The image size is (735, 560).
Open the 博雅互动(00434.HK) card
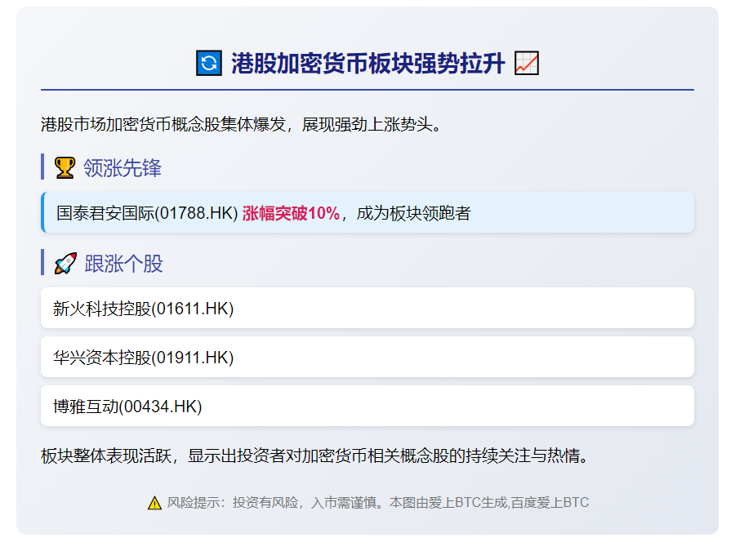click(367, 406)
